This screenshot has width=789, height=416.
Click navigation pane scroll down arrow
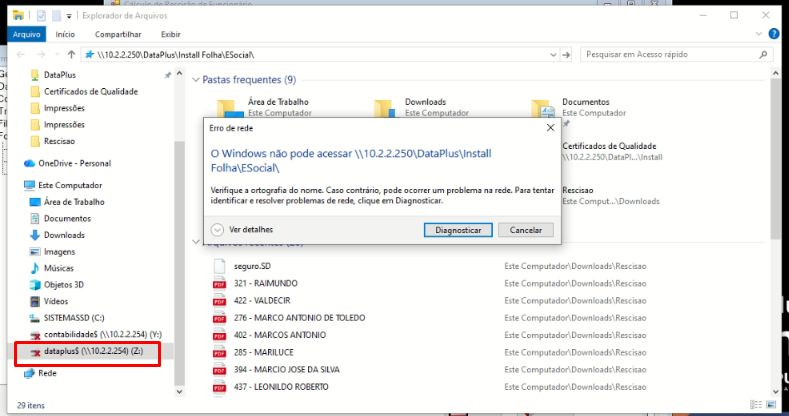click(179, 391)
